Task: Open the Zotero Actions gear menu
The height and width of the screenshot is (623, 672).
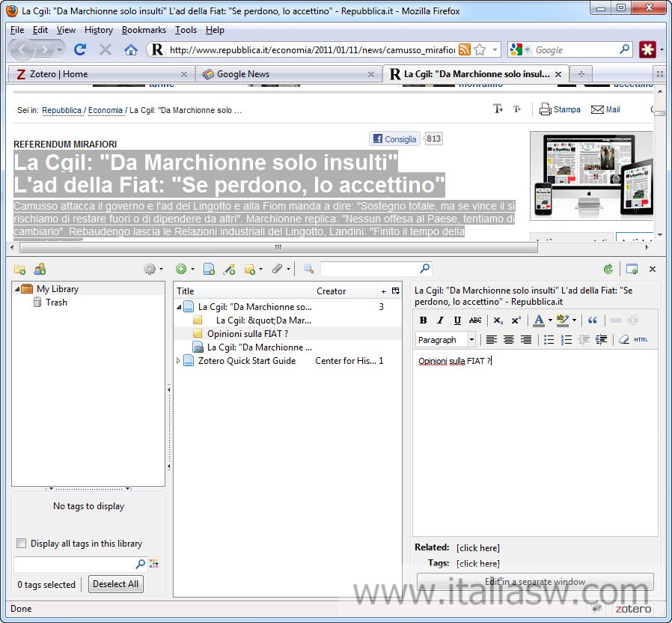Action: [x=153, y=269]
